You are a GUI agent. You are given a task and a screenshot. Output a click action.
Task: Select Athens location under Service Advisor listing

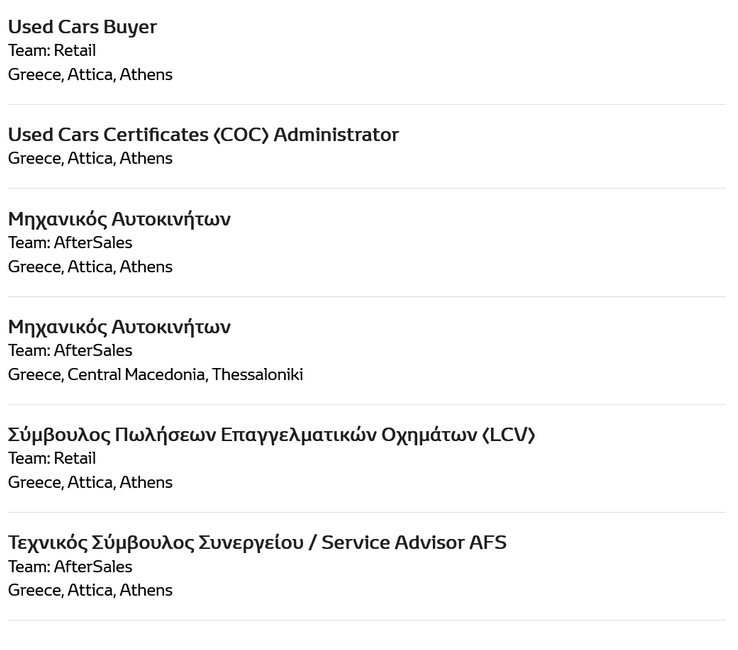pos(90,590)
